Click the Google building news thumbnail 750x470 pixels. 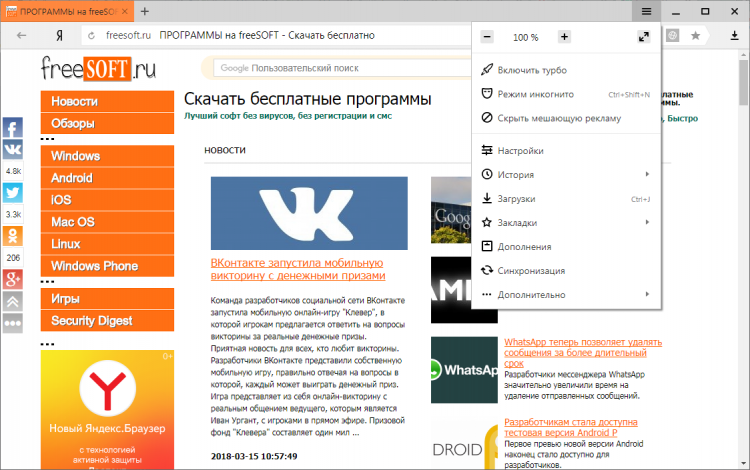pyautogui.click(x=451, y=210)
